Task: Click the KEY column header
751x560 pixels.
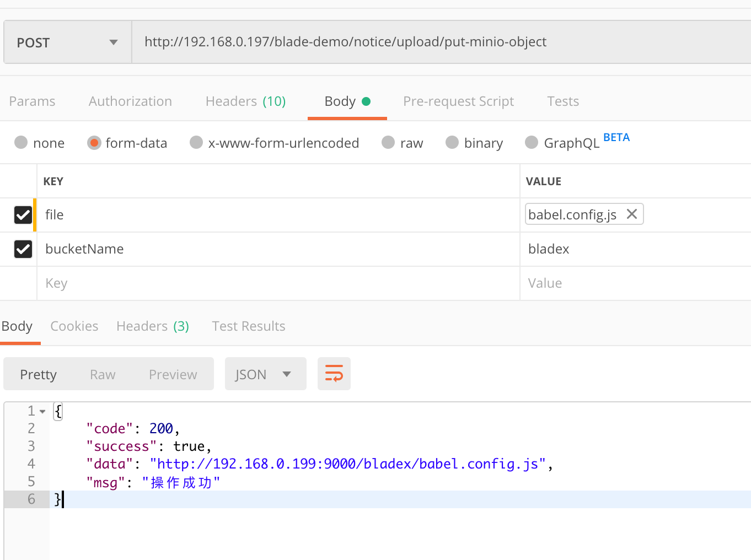Action: [x=53, y=181]
